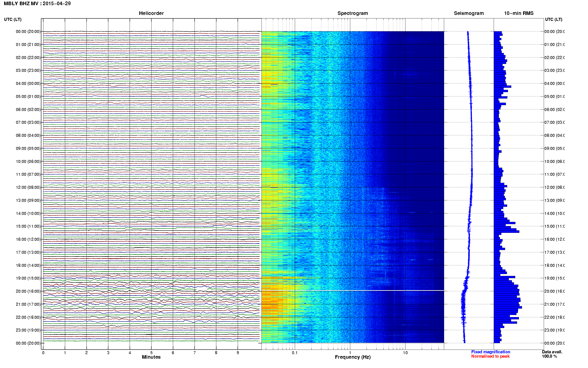Viewport: 588px width, 368px height.
Task: Click the left '05:00 (01:00)' time label
Action: coord(28,96)
